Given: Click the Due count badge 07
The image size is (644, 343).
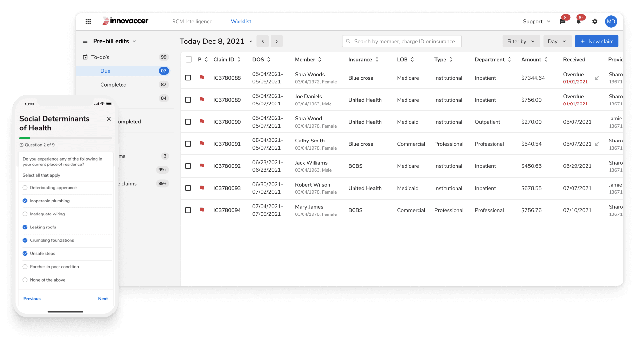Looking at the screenshot, I should [x=164, y=71].
